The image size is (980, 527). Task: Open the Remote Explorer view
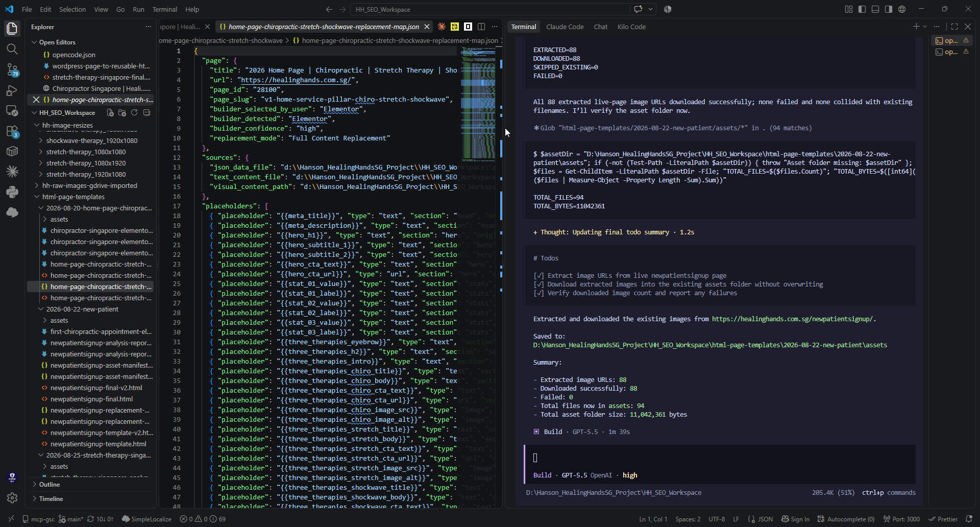tap(12, 111)
